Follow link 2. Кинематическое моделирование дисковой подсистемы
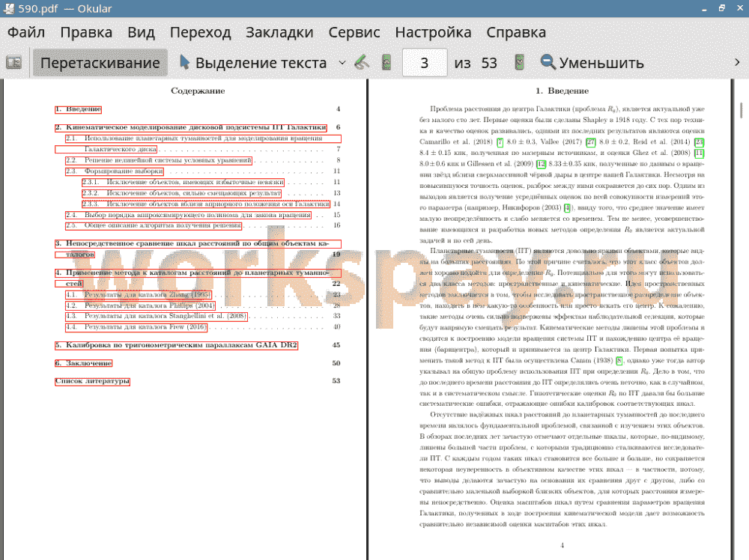749x560 pixels. 191,127
